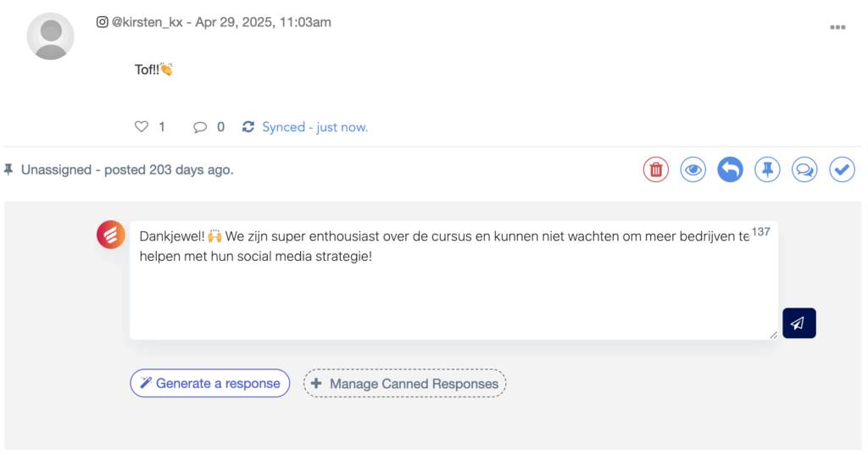Toggle comment visibility with the eye icon

(693, 170)
